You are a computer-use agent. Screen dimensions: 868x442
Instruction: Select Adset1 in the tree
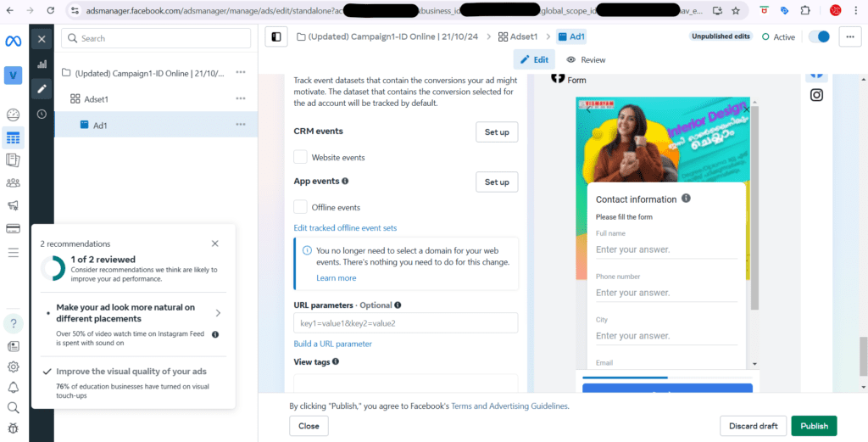[x=156, y=98]
